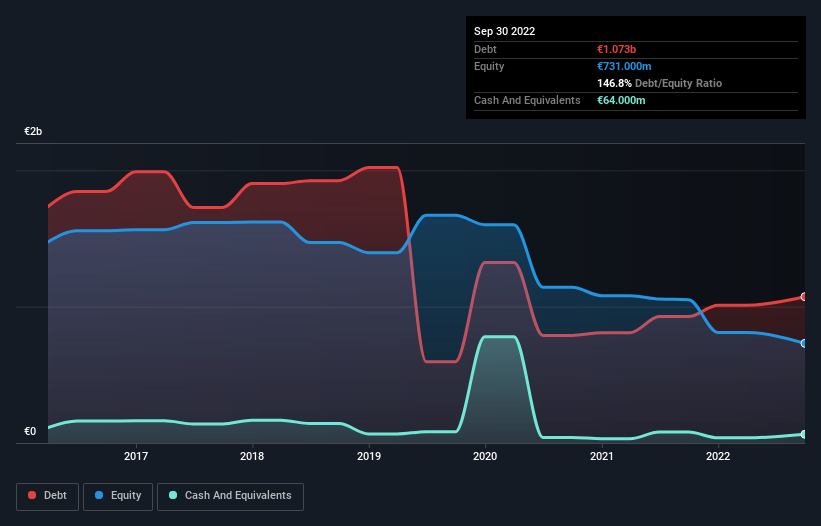Click the red Debt endpoint marker
The width and height of the screenshot is (821, 526).
[804, 297]
